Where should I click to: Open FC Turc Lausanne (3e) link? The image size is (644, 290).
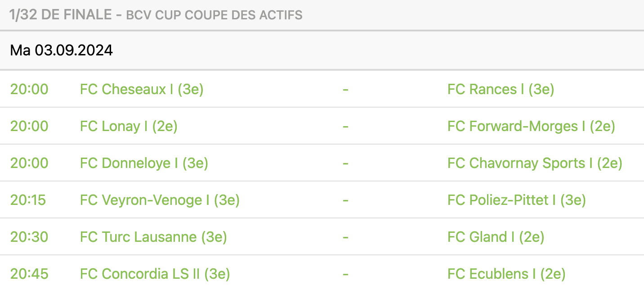coord(153,237)
